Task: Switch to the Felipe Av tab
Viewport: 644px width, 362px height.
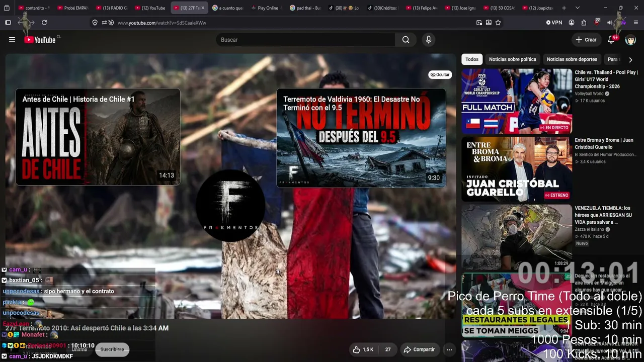Action: point(422,8)
